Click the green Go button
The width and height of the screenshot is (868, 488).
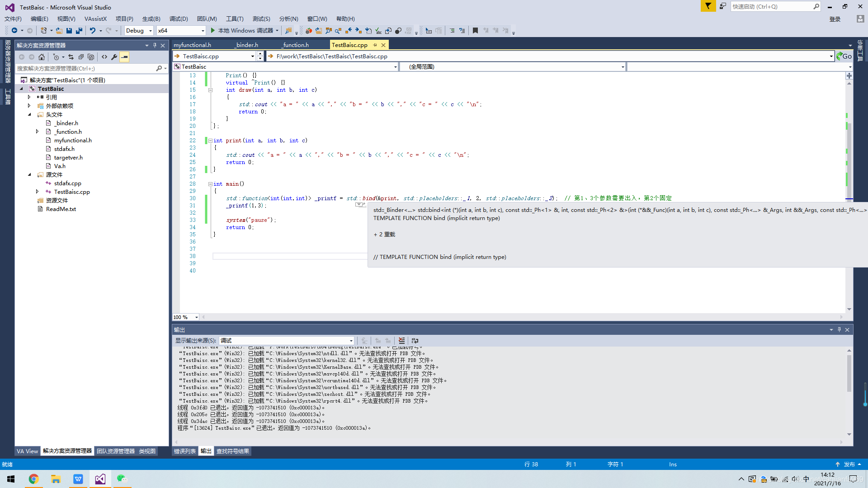(844, 56)
